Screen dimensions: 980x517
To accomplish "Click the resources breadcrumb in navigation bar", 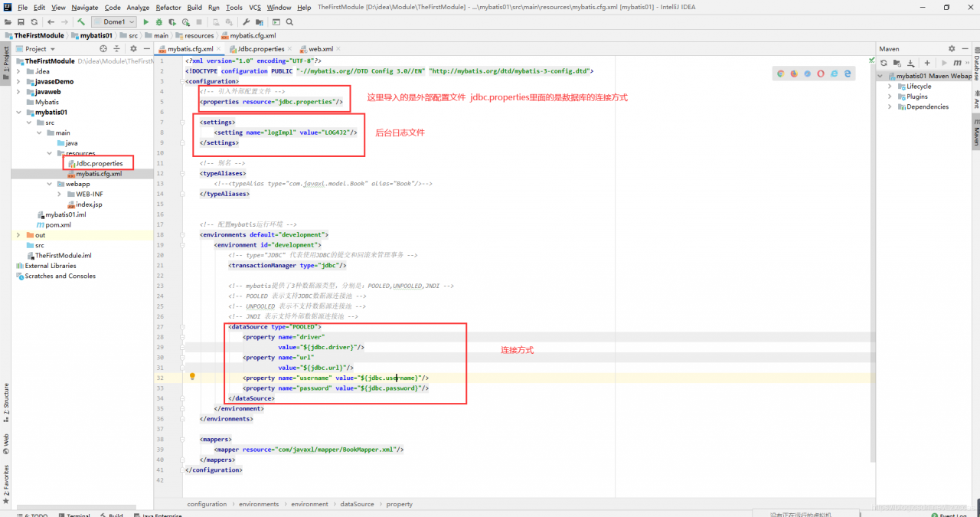I will (198, 35).
